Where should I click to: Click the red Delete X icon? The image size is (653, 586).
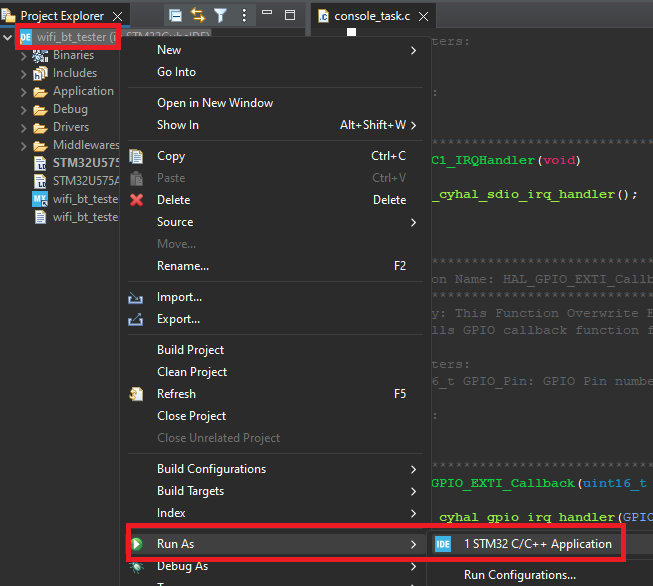(136, 200)
